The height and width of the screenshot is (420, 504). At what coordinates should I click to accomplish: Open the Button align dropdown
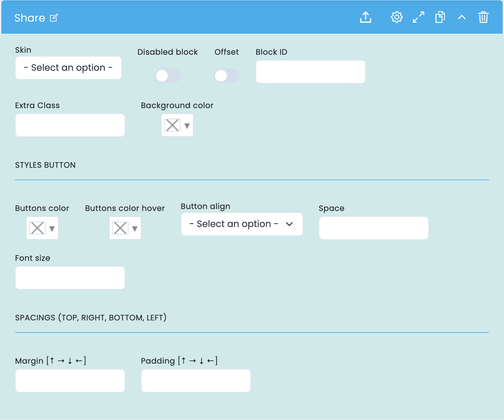tap(242, 224)
